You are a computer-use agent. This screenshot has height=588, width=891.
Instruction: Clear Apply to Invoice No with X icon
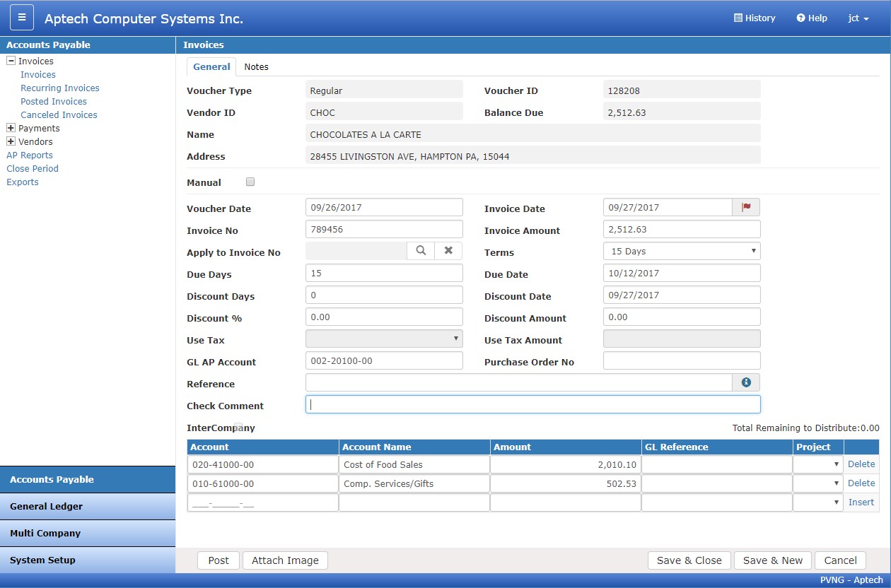(x=448, y=251)
